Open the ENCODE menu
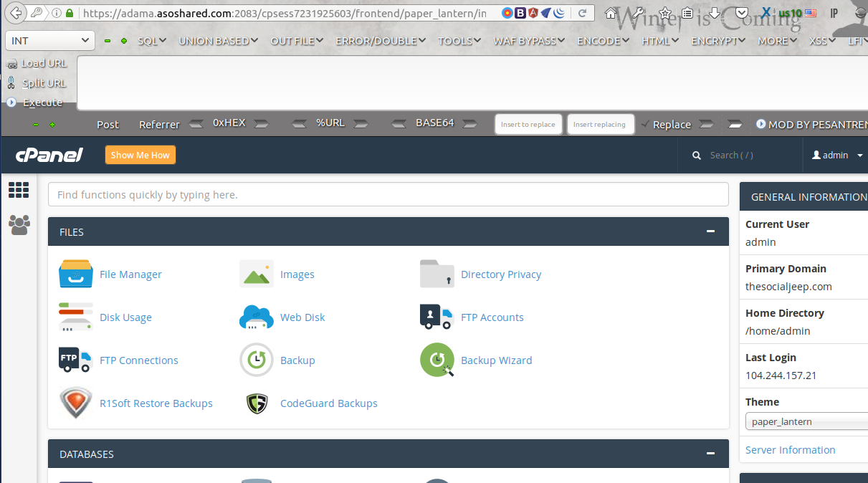The image size is (868, 483). [x=604, y=41]
